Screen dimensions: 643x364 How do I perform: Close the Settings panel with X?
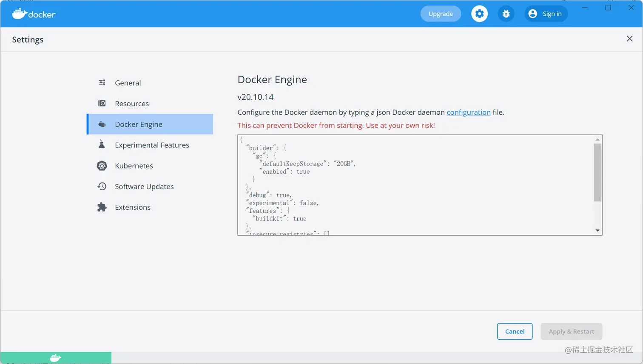[x=629, y=39]
